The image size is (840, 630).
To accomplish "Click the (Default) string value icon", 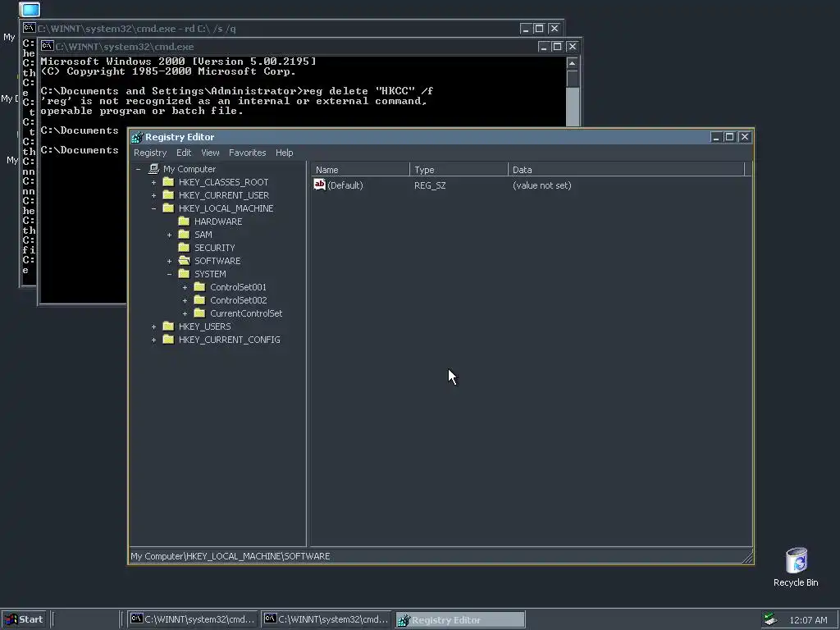I will 319,185.
